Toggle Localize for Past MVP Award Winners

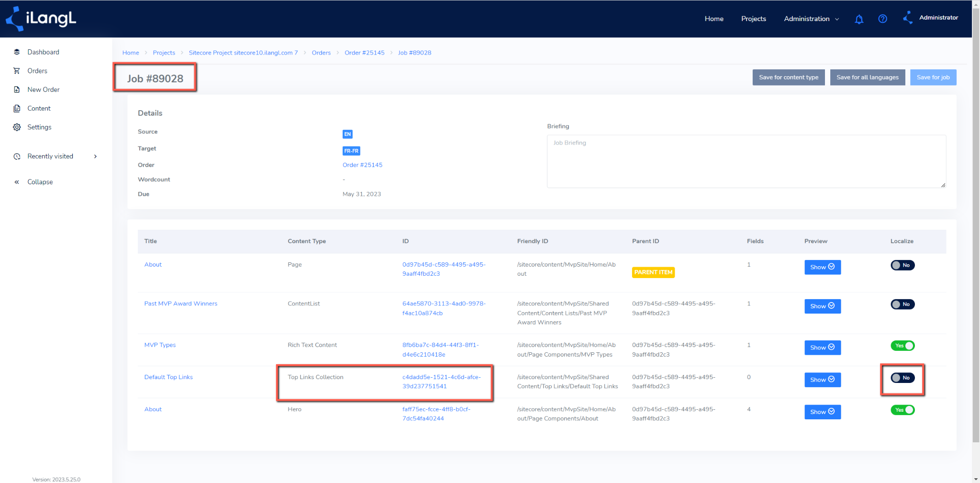(x=902, y=304)
